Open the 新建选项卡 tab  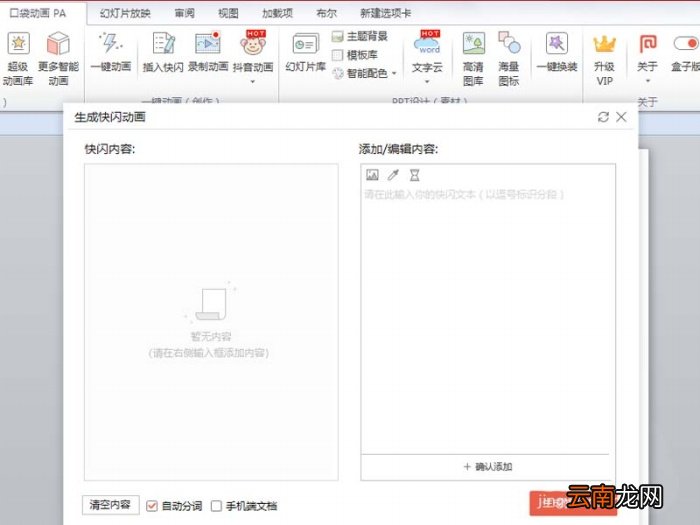coord(385,13)
